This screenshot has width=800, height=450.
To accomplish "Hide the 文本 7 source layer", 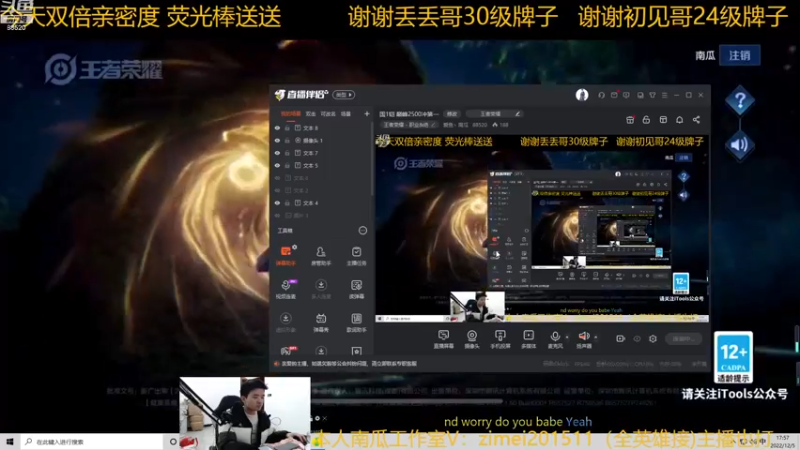I will point(278,153).
